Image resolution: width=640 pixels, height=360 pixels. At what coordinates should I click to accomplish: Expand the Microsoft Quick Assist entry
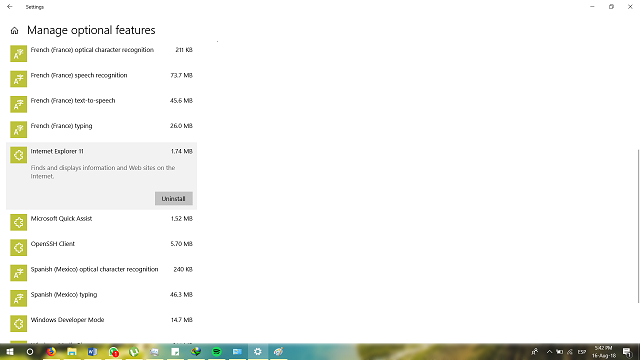click(x=102, y=222)
